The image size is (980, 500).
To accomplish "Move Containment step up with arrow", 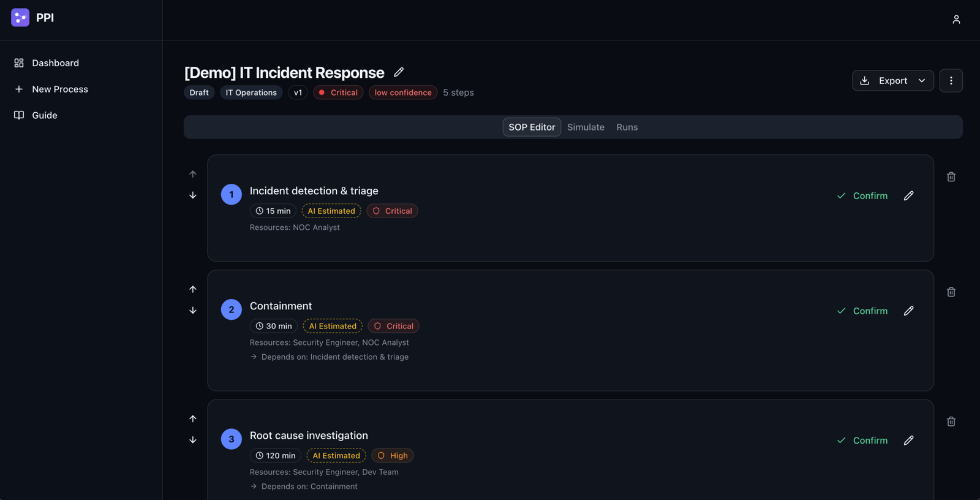I will pos(193,289).
